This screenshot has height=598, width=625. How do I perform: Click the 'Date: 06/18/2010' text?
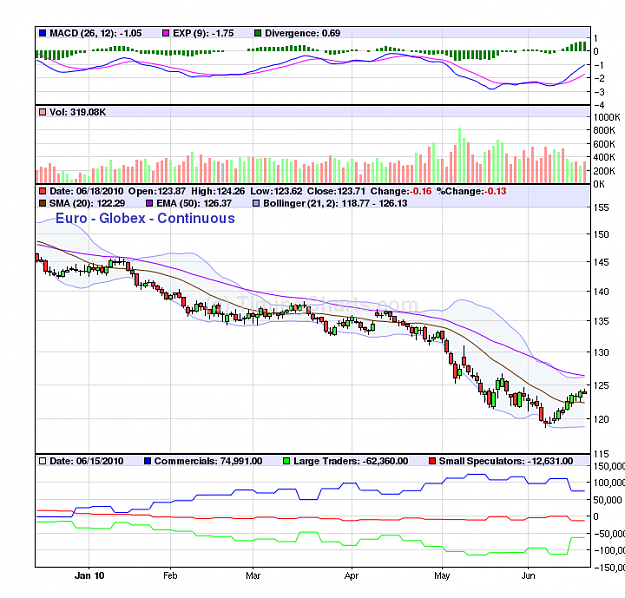(x=86, y=191)
